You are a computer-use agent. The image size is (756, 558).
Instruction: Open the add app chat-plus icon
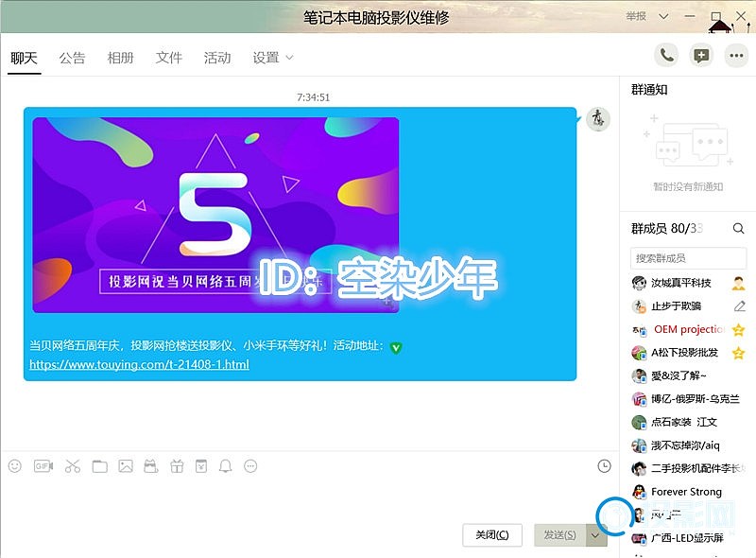(701, 56)
